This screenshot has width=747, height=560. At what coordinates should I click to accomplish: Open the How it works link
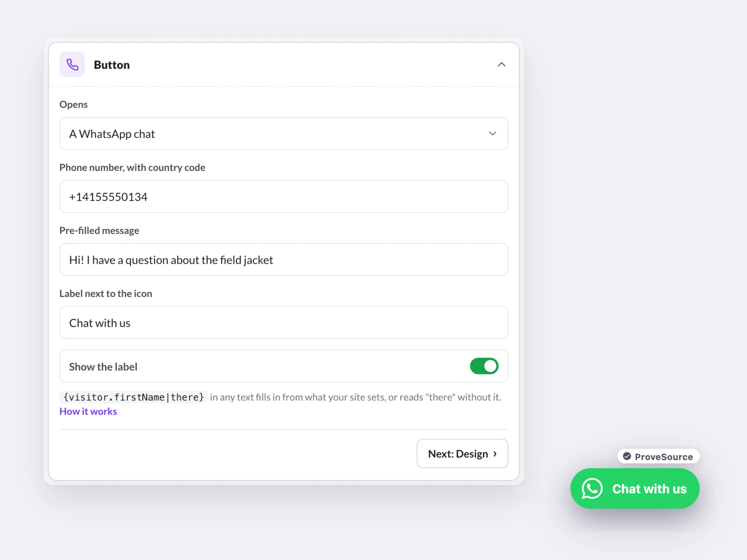pos(88,412)
